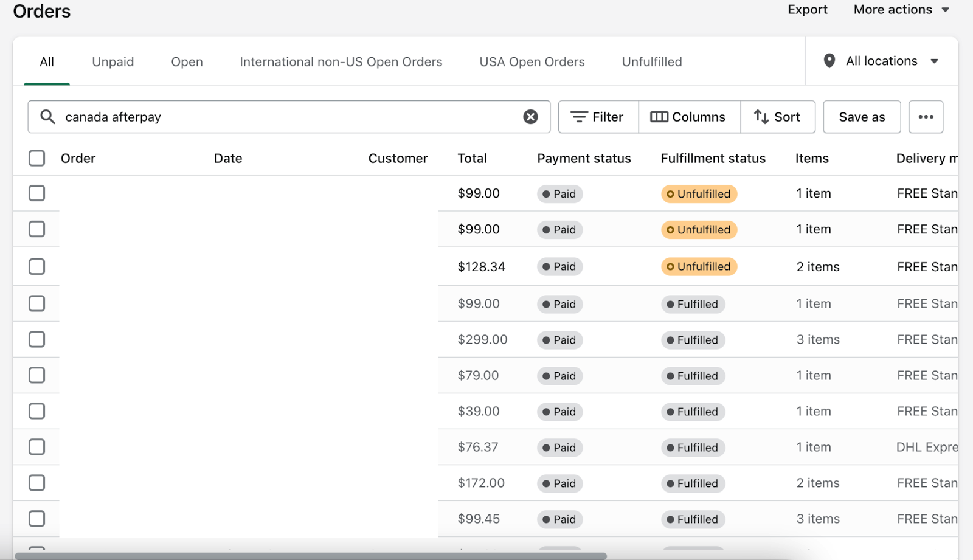
Task: Clear the search field with the X icon
Action: coord(530,117)
